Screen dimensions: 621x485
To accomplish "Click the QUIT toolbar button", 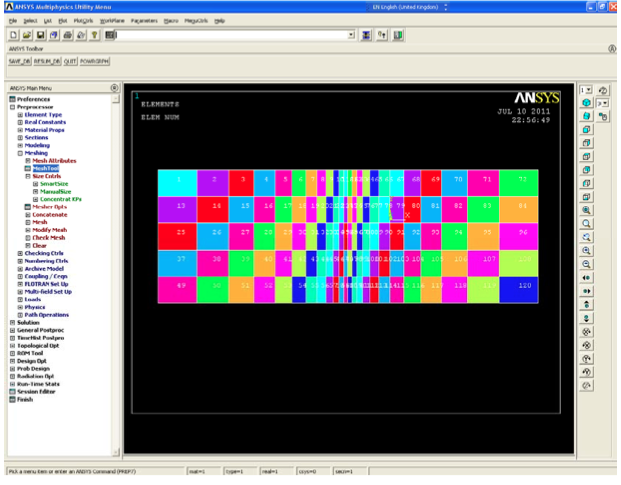I will pyautogui.click(x=70, y=61).
